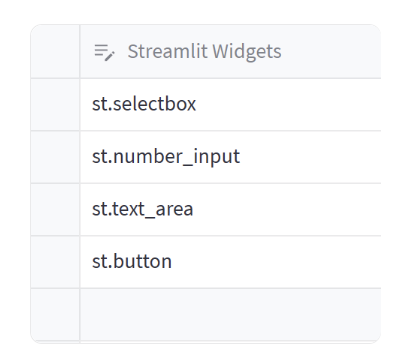The width and height of the screenshot is (409, 364).
Task: Click blank space right of st.button text
Action: tap(276, 262)
